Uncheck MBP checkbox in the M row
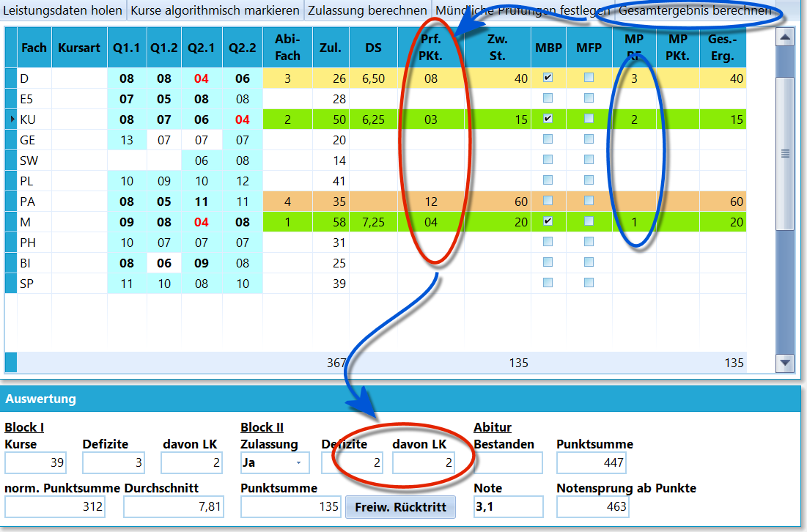Image resolution: width=807 pixels, height=532 pixels. (x=548, y=221)
